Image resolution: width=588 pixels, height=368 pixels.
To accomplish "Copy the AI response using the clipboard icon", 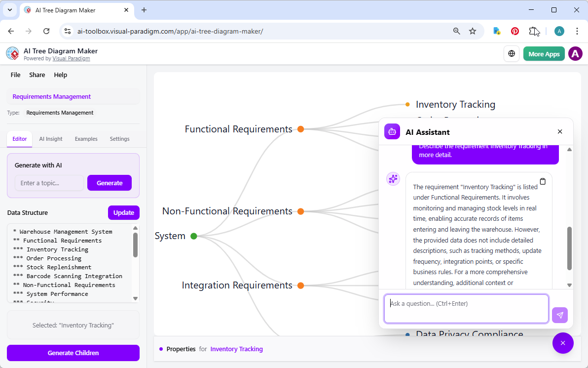I will click(x=543, y=181).
